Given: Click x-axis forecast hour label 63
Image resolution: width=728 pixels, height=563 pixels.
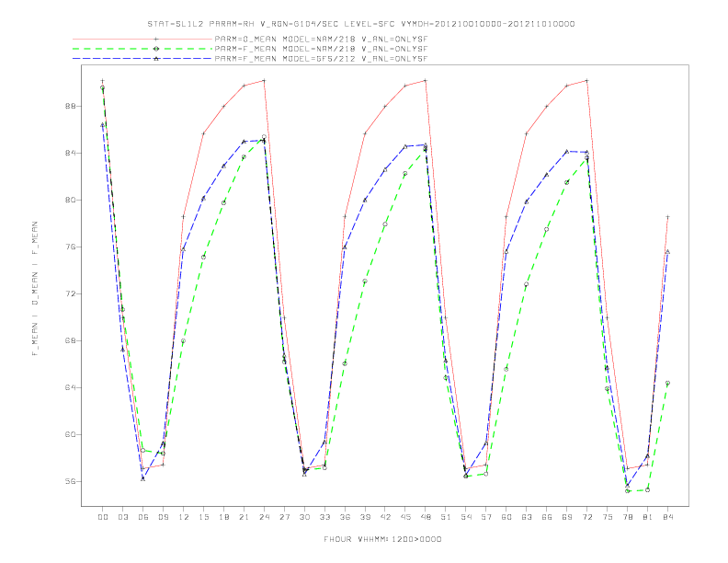Looking at the screenshot, I should [x=527, y=517].
